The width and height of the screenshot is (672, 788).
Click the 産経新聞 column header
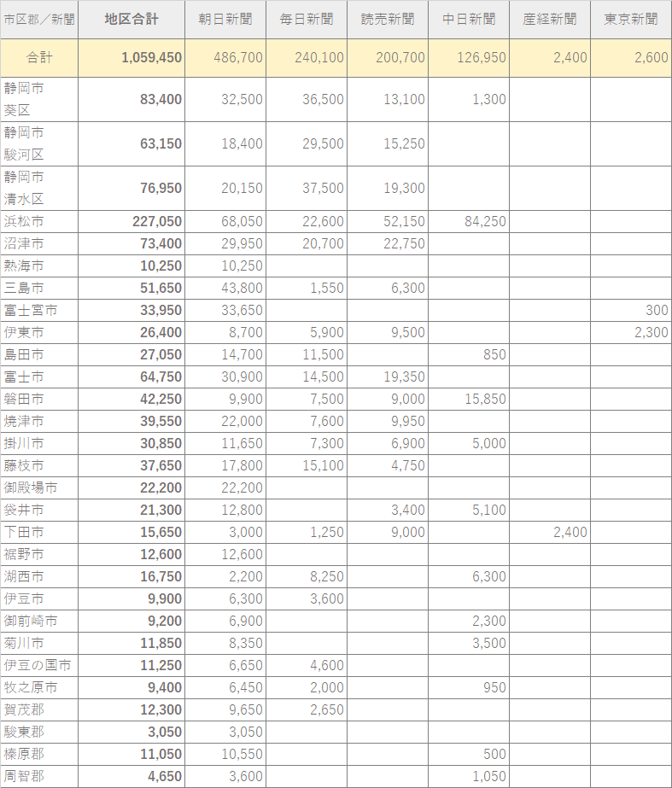550,20
